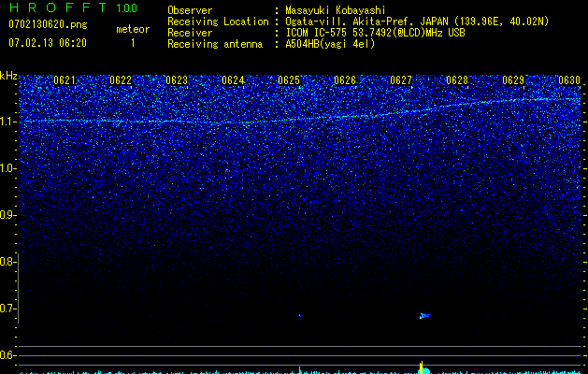Click the 0621 time marker
The width and height of the screenshot is (588, 374).
(65, 80)
